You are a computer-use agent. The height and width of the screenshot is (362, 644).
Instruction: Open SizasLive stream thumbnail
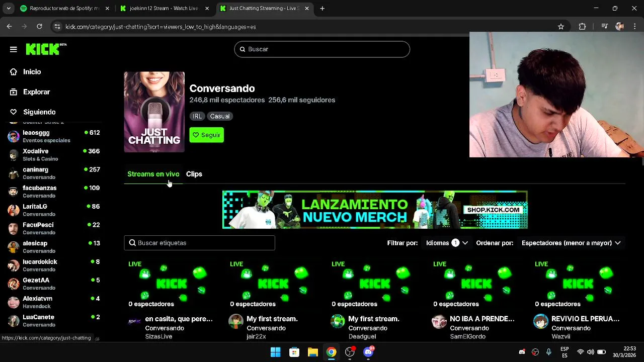pos(172,284)
